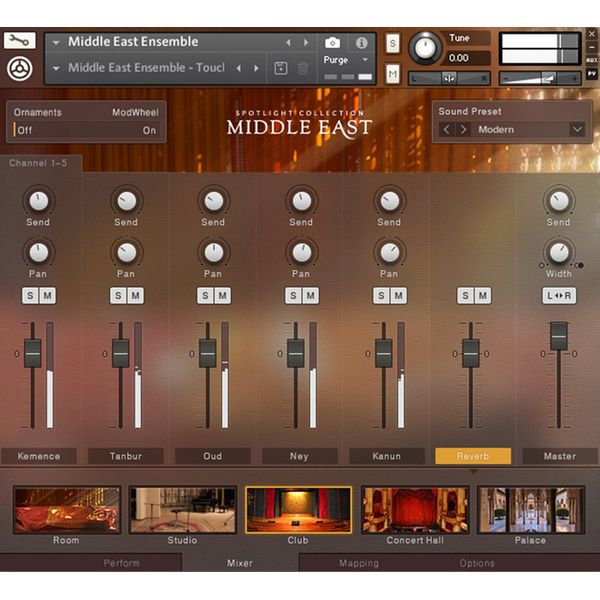600x600 pixels.
Task: Switch to the Options tab
Action: point(477,563)
